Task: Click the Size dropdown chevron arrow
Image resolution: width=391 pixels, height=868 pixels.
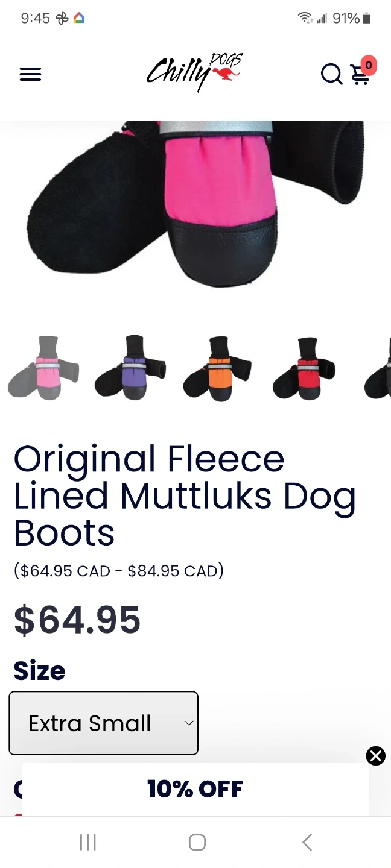Action: [189, 723]
